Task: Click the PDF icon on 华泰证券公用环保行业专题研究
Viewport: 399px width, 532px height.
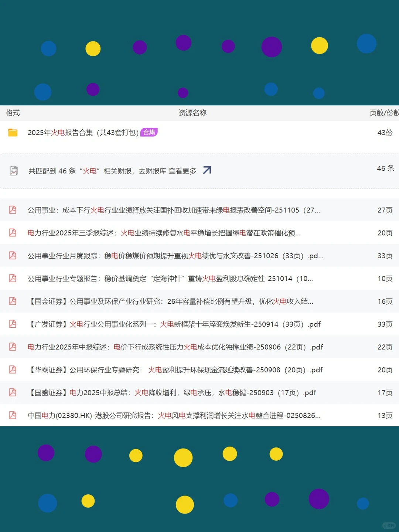Action: pyautogui.click(x=12, y=369)
